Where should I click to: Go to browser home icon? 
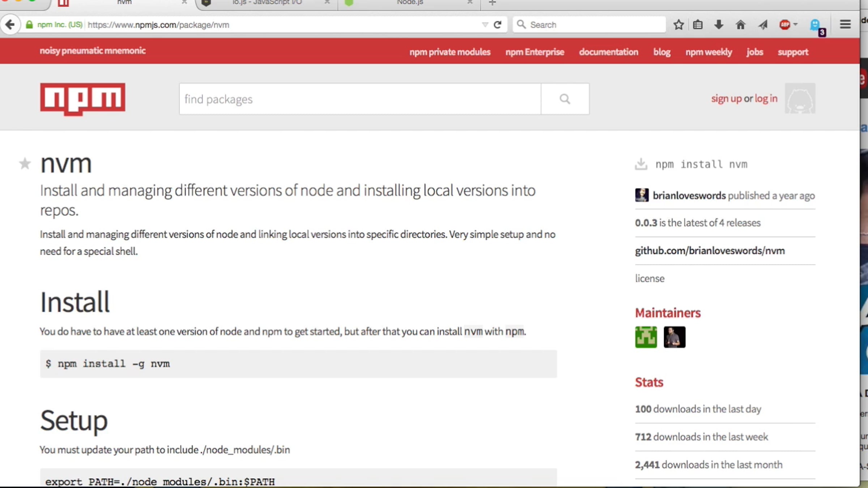[x=740, y=25]
